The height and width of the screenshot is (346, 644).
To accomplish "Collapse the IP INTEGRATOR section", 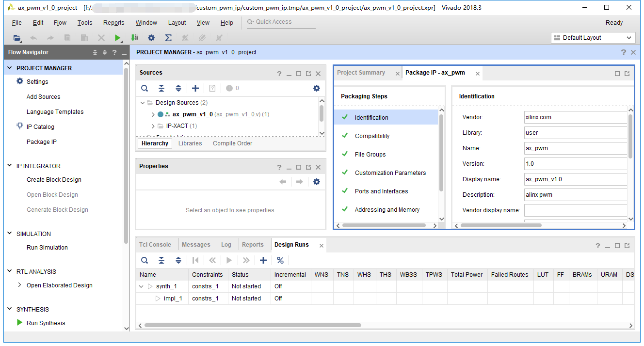I will tap(10, 166).
